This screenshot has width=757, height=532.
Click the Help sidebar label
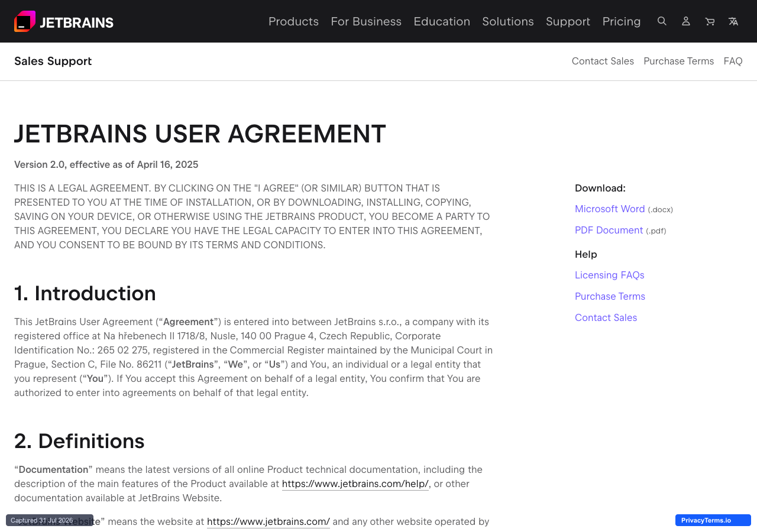[x=586, y=254]
